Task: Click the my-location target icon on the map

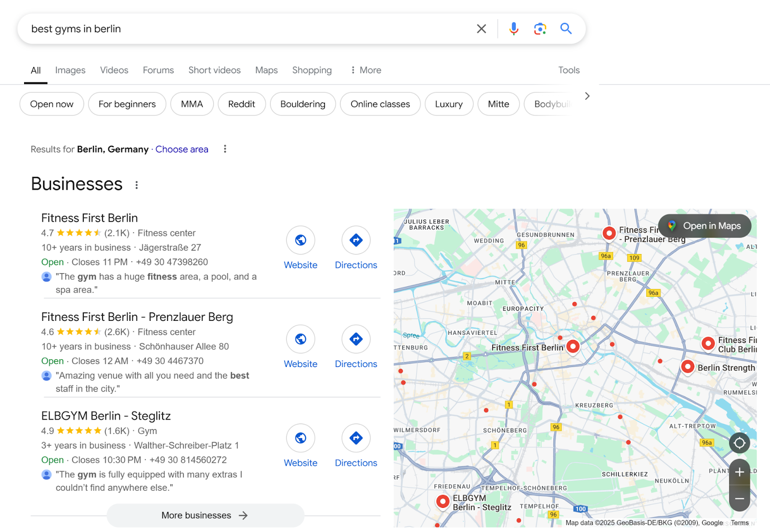Action: pos(739,443)
